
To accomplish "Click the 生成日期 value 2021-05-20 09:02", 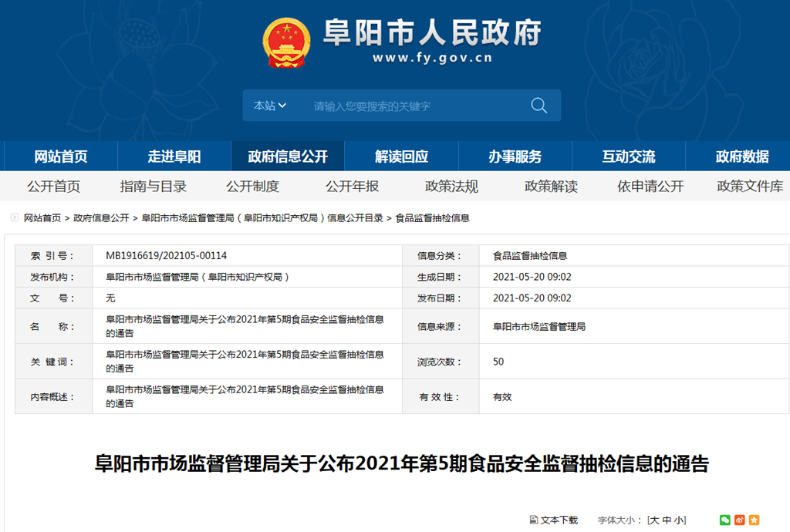I will click(532, 277).
